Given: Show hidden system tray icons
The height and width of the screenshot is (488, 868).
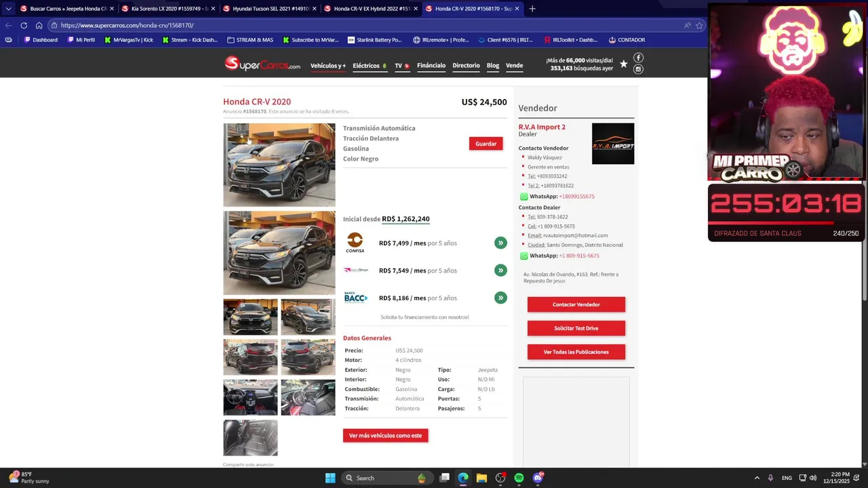Looking at the screenshot, I should (757, 478).
